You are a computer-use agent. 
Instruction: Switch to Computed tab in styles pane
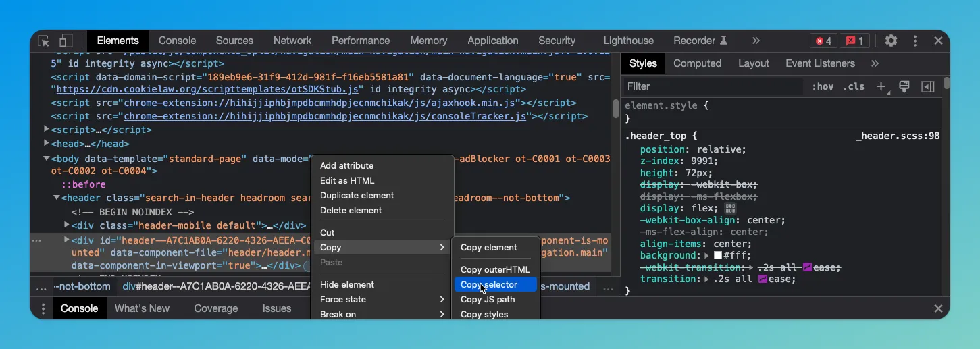coord(698,63)
